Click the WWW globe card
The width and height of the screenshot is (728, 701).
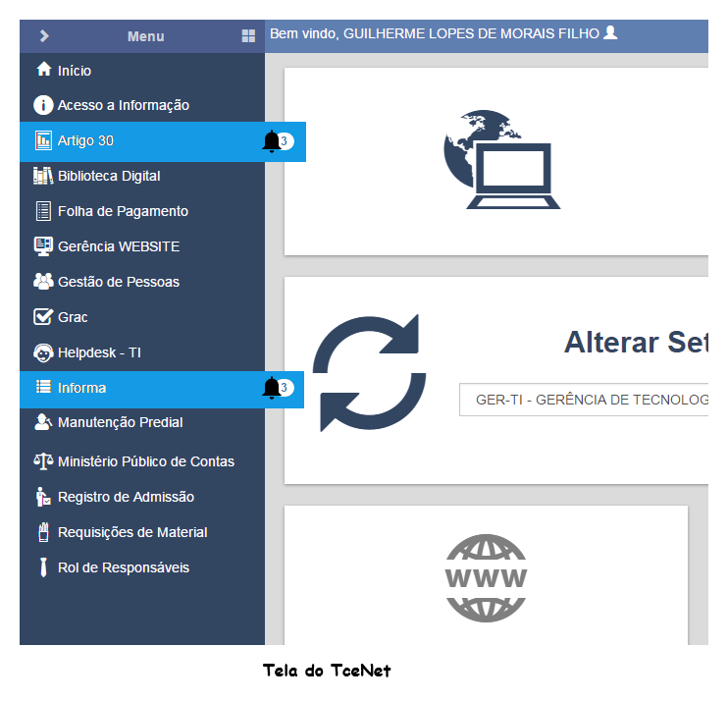(486, 577)
